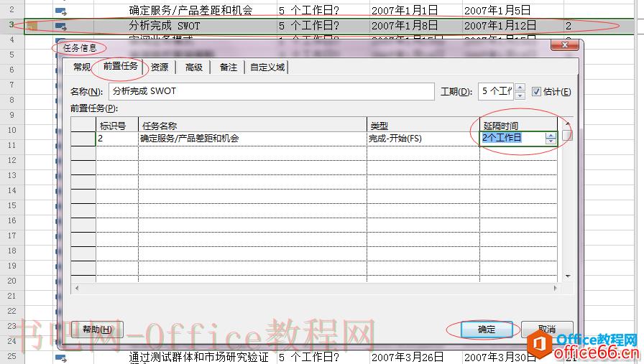This screenshot has width=644, height=364.
Task: Click the 类型 column header
Action: pyautogui.click(x=423, y=125)
